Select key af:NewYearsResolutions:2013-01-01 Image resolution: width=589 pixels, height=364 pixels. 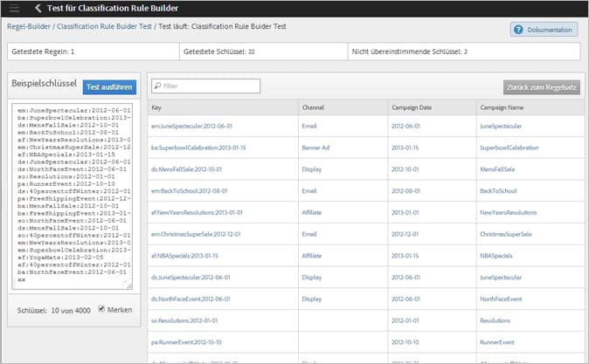pyautogui.click(x=197, y=212)
